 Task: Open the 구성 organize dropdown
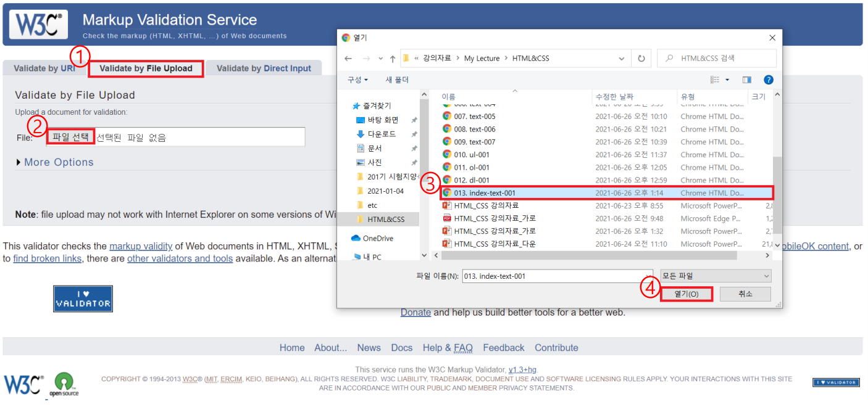pyautogui.click(x=357, y=80)
